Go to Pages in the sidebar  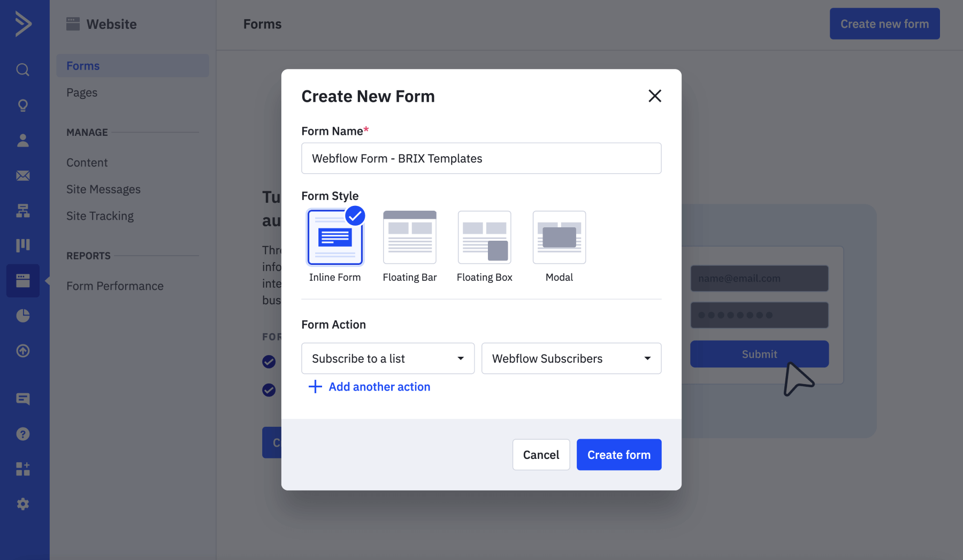pos(82,93)
